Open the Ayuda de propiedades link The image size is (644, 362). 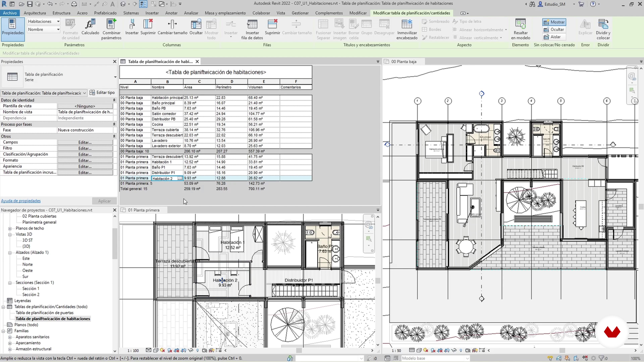point(21,201)
